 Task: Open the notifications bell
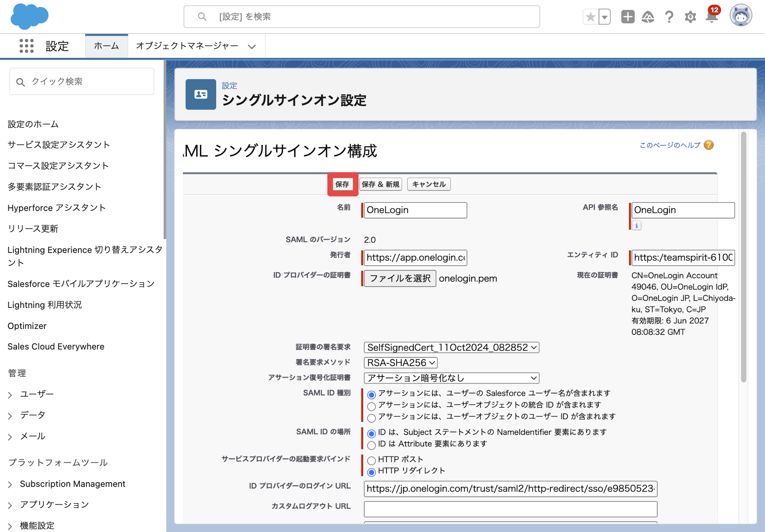tap(712, 17)
